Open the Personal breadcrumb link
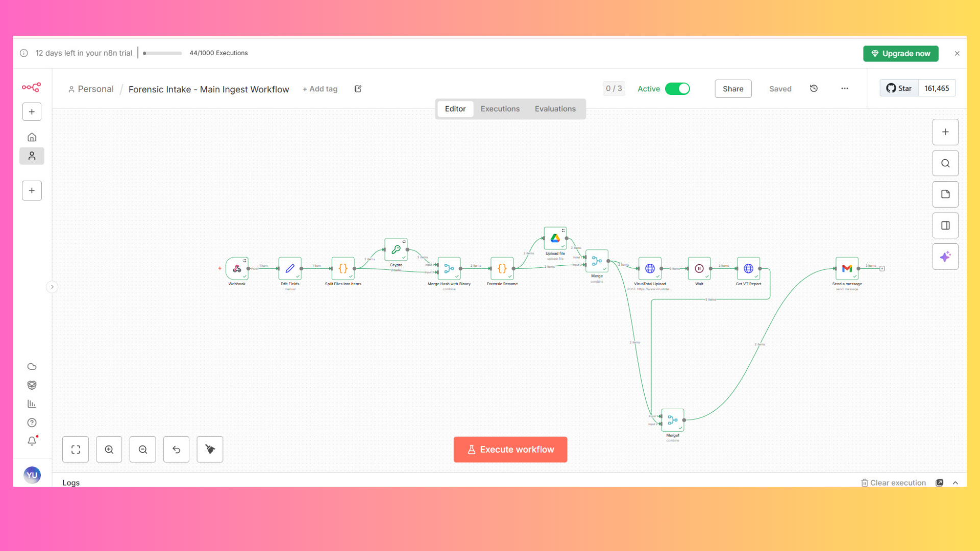This screenshot has width=980, height=551. tap(91, 89)
